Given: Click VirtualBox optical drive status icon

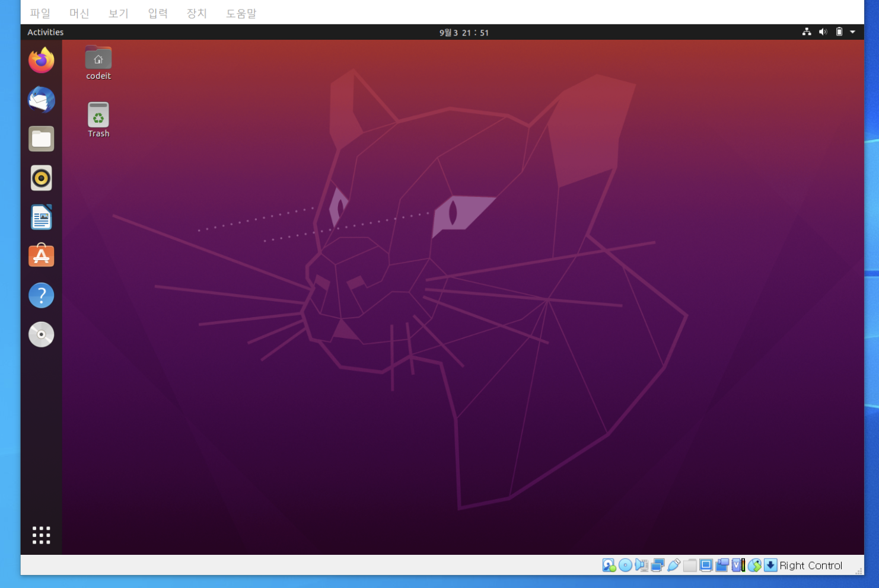Looking at the screenshot, I should point(625,565).
